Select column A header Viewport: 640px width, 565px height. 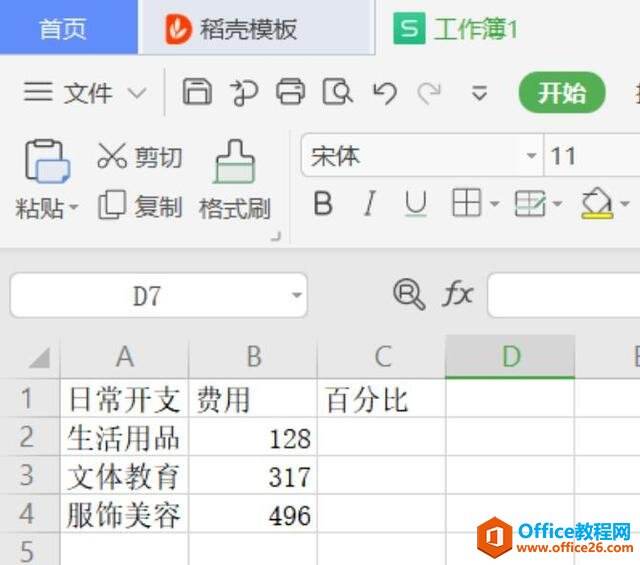point(124,357)
